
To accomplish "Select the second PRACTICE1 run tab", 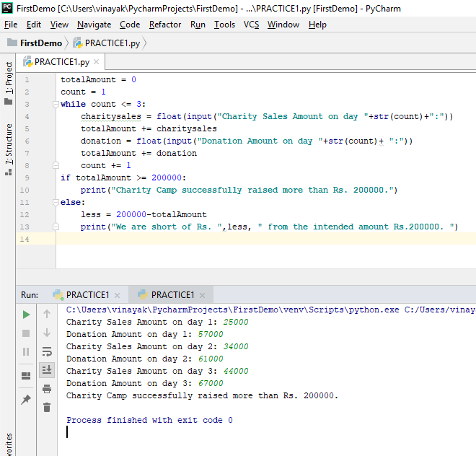I will coord(172,294).
